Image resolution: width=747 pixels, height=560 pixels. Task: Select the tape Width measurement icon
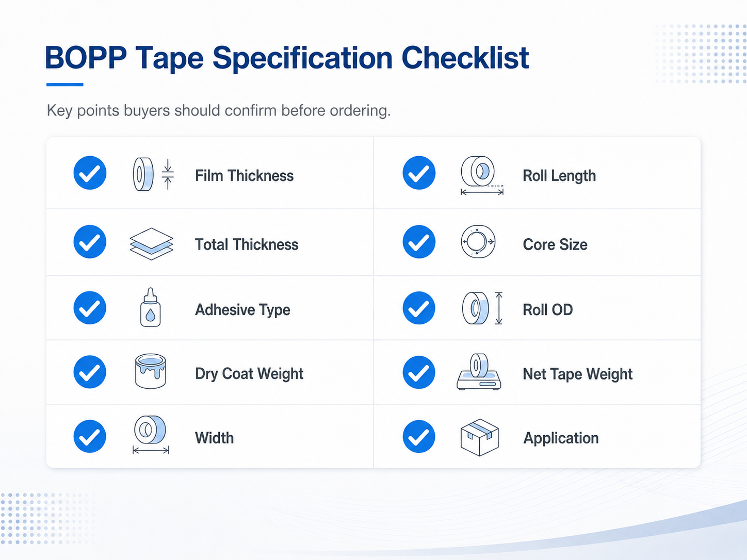[151, 435]
